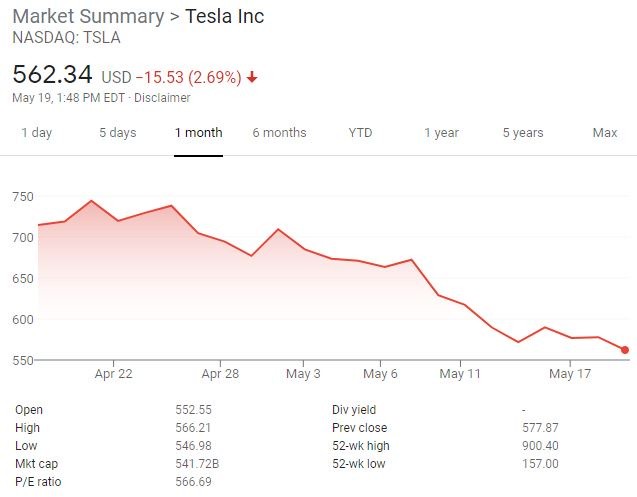Select the 1 day tab
Image resolution: width=637 pixels, height=497 pixels.
point(36,133)
